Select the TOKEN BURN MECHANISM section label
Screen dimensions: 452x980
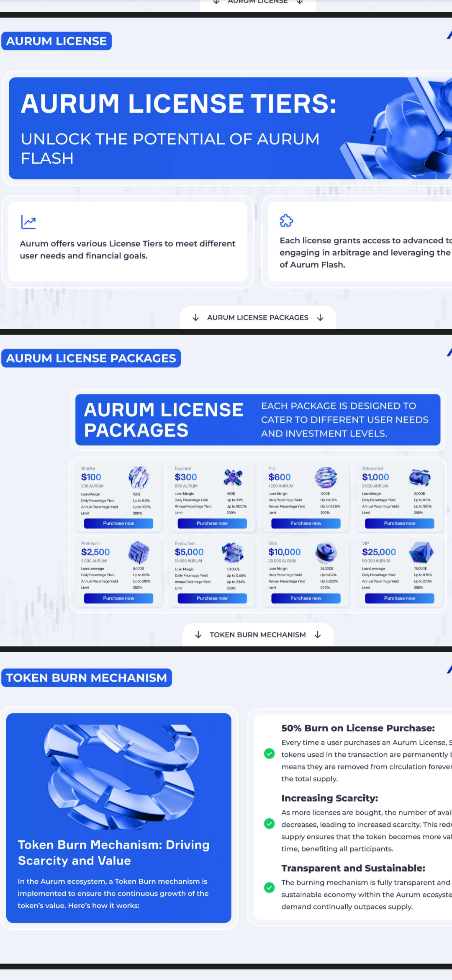click(x=87, y=678)
